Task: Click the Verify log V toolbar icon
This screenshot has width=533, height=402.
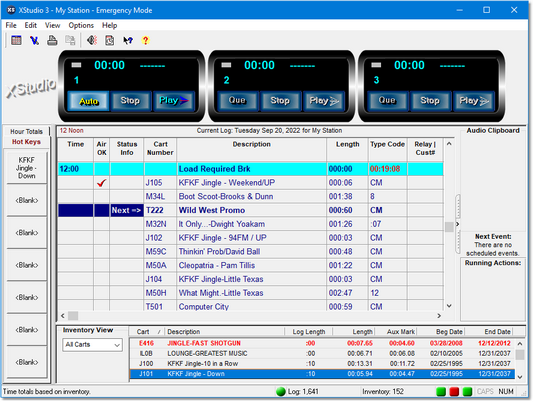Action: pyautogui.click(x=34, y=40)
